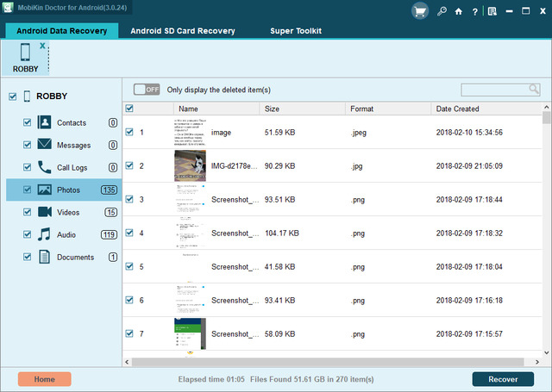
Task: Click the home icon in title bar
Action: click(458, 12)
